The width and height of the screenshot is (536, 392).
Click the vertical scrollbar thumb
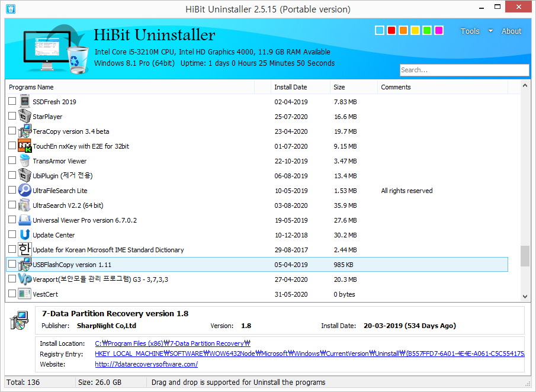coord(525,256)
